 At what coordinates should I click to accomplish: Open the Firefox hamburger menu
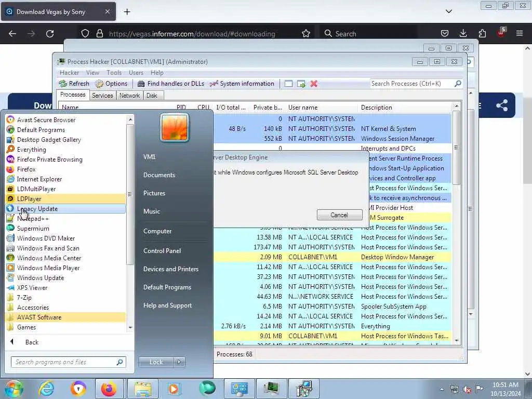coord(520,33)
